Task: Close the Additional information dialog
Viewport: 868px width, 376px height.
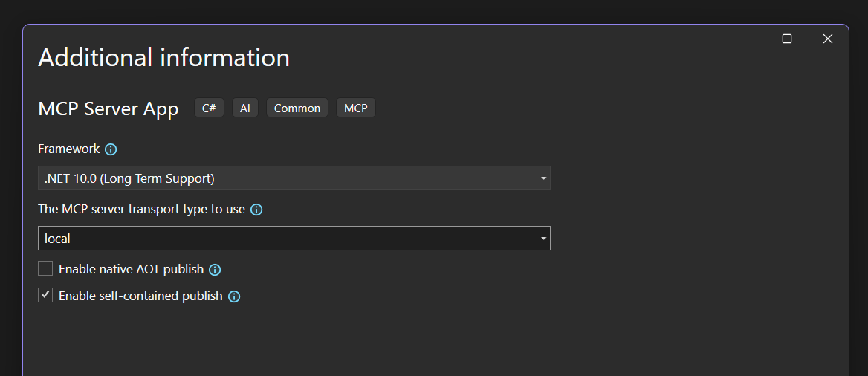Action: (x=828, y=39)
